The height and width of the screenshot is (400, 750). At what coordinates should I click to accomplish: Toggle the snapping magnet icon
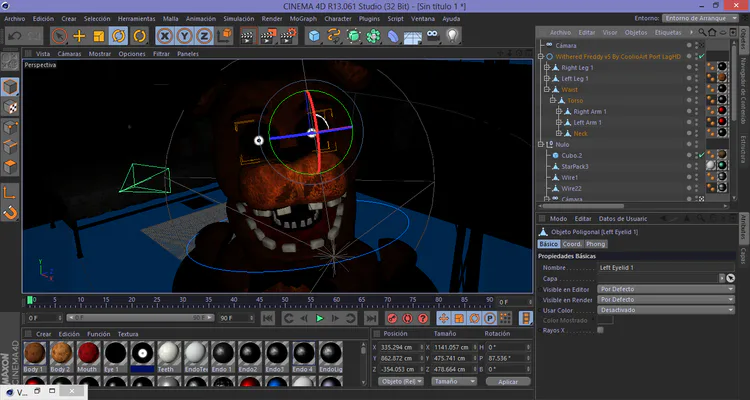10,212
